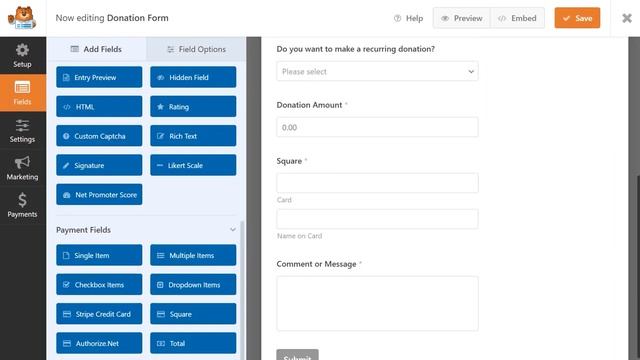Add a Multiple Items payment field
The height and width of the screenshot is (360, 640).
click(x=193, y=255)
